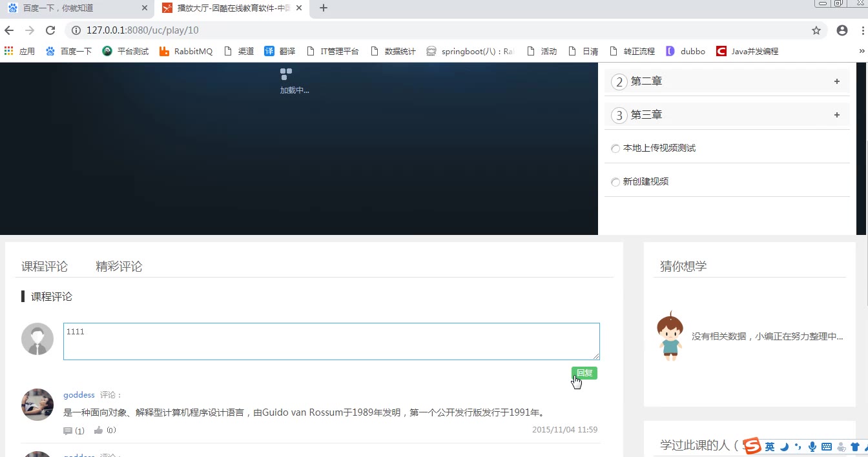This screenshot has width=868, height=457.
Task: Switch to the 精彩评论 tab
Action: coord(119,267)
